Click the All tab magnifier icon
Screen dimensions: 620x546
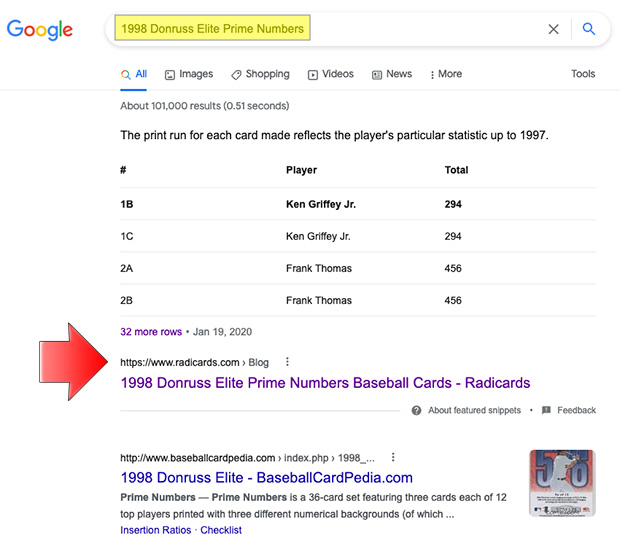point(126,74)
